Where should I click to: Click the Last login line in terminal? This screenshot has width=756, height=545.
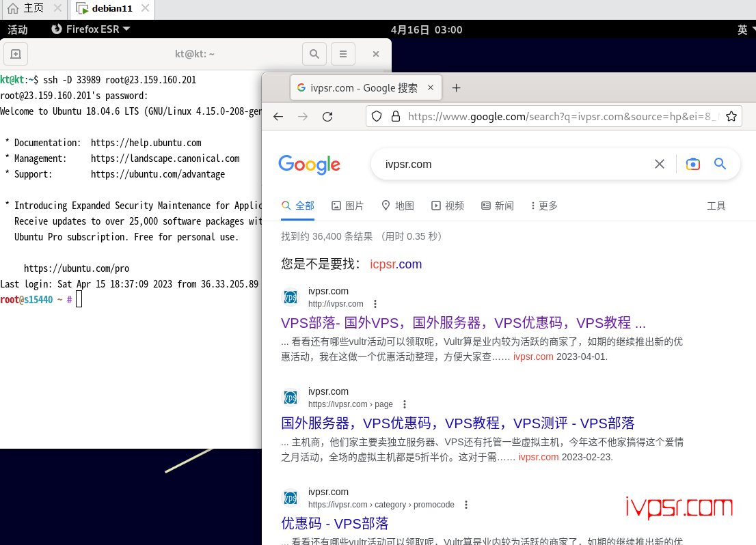click(x=129, y=284)
